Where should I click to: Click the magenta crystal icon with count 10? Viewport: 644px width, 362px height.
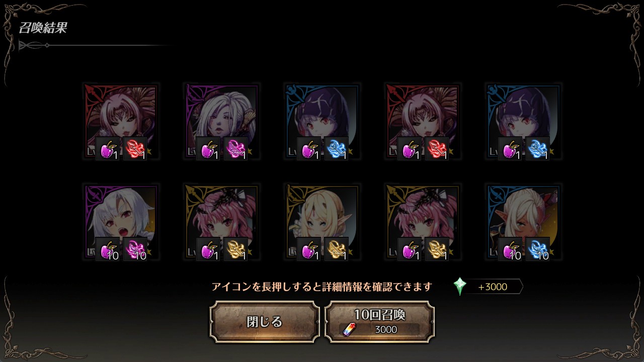135,249
